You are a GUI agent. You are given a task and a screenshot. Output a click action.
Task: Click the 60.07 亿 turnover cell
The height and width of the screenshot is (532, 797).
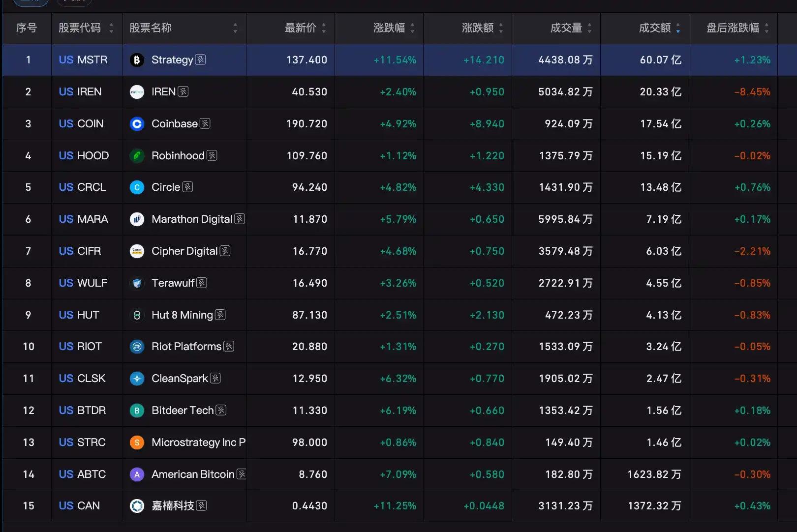click(x=661, y=60)
